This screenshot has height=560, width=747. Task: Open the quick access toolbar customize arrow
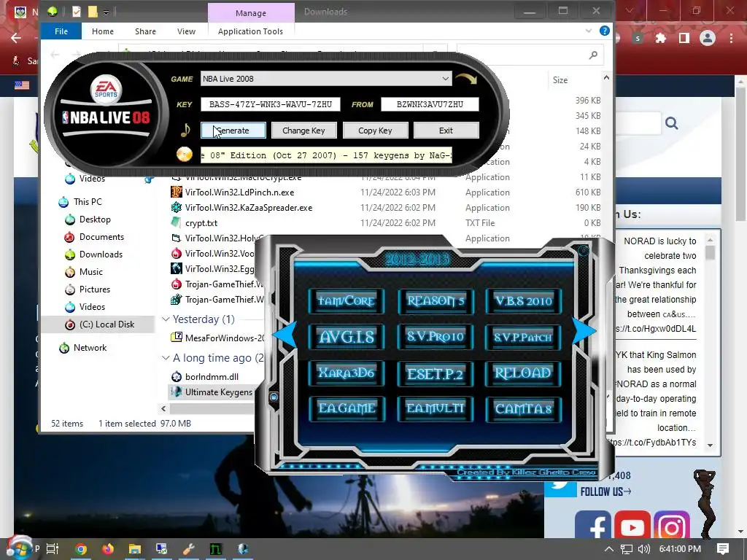click(107, 12)
